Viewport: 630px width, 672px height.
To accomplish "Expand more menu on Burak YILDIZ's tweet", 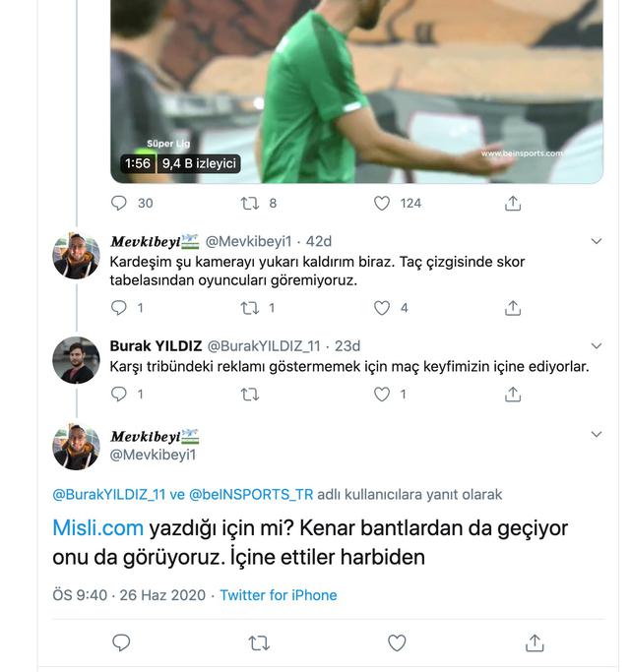I will point(596,345).
